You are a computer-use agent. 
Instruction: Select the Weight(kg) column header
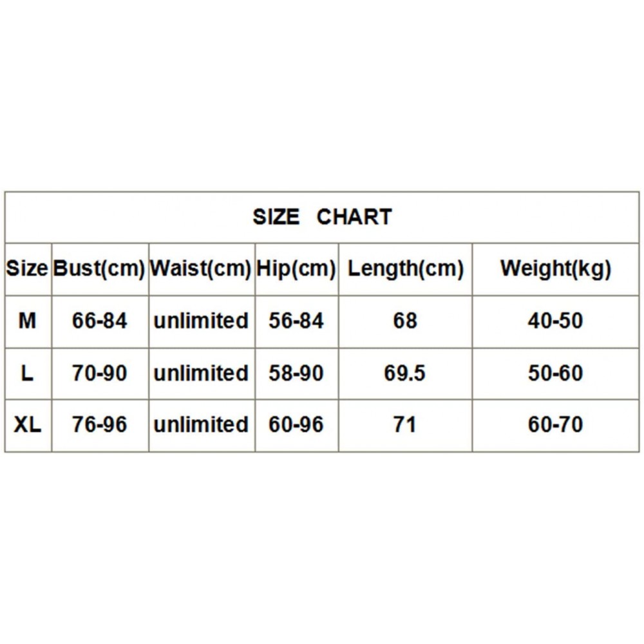[x=556, y=269]
